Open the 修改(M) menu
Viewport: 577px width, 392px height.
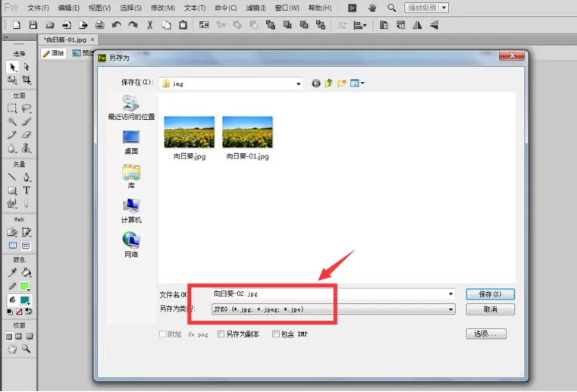(163, 8)
